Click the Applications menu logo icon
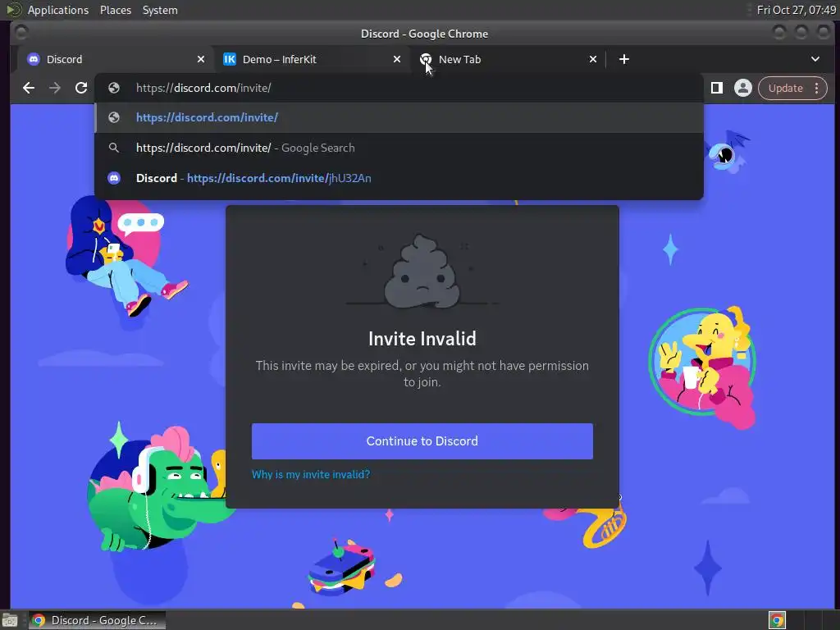840x630 pixels. (x=14, y=10)
